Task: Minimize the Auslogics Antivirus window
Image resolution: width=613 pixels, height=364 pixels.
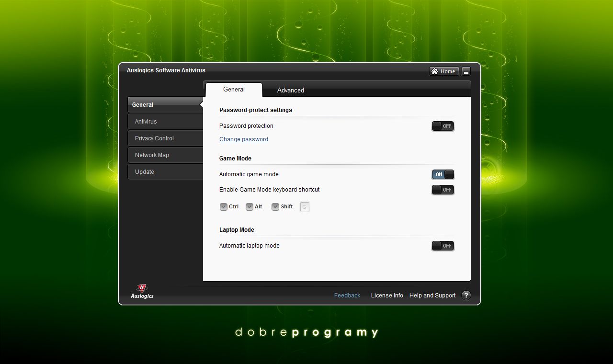Action: coord(466,71)
